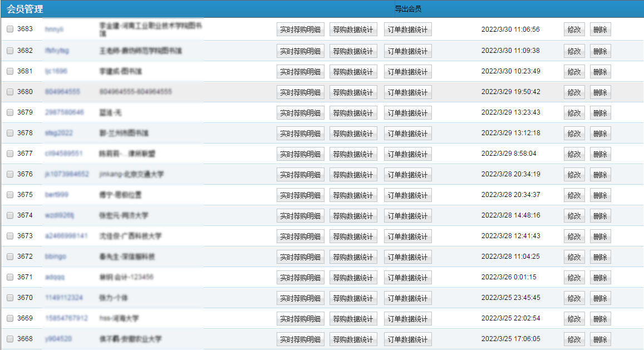Click 订单数据统计 for member 3683

click(407, 30)
